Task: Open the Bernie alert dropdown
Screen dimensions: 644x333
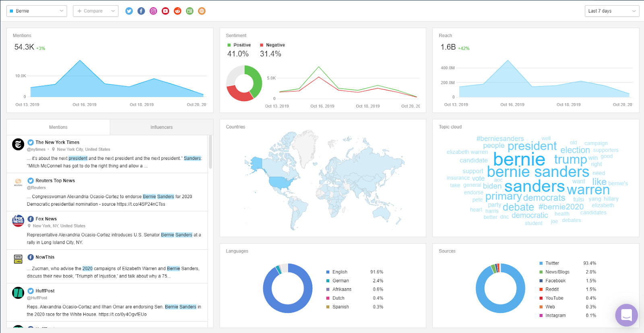Action: coord(37,11)
